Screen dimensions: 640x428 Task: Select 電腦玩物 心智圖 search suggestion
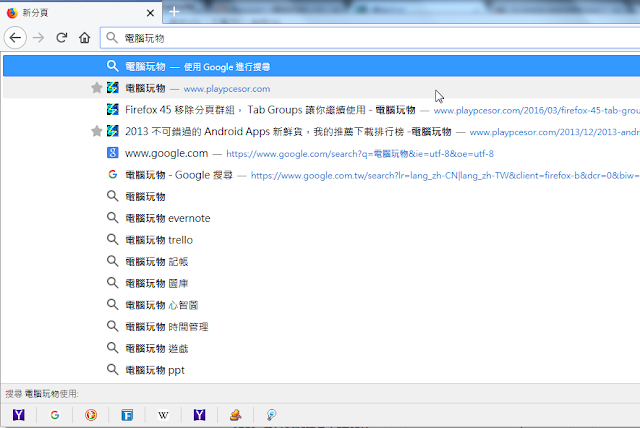(x=321, y=305)
